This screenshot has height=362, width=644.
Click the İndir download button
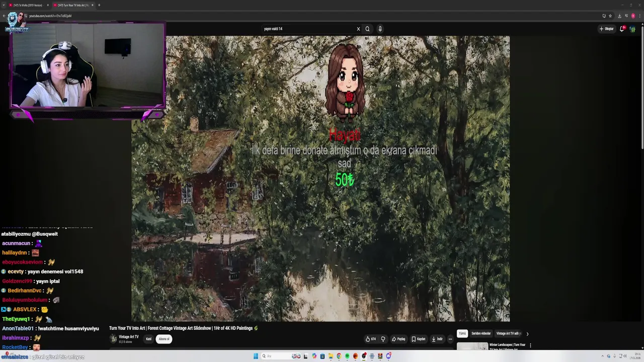(x=437, y=339)
